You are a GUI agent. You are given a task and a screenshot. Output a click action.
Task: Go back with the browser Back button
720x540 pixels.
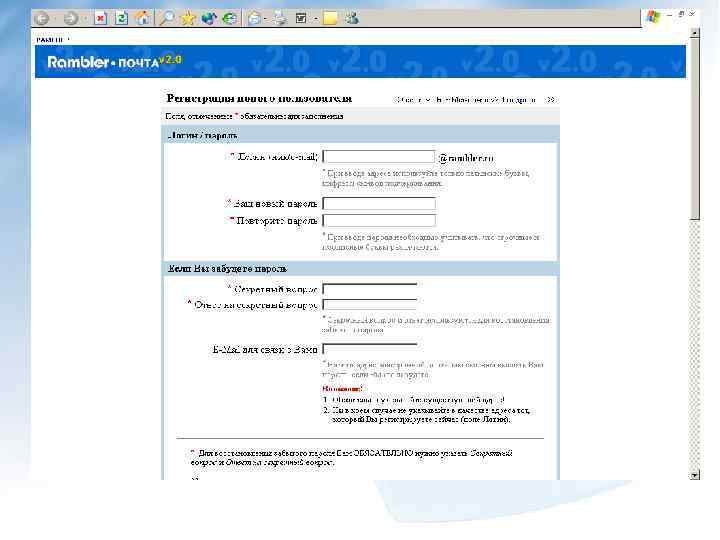click(x=42, y=18)
